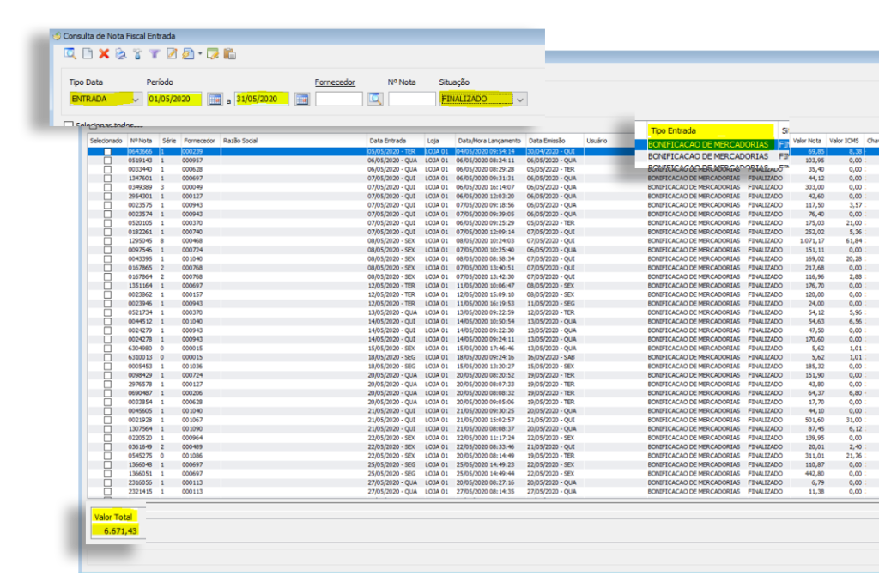The image size is (879, 588).
Task: Tick checkbox for nota 0643666
Action: (107, 152)
